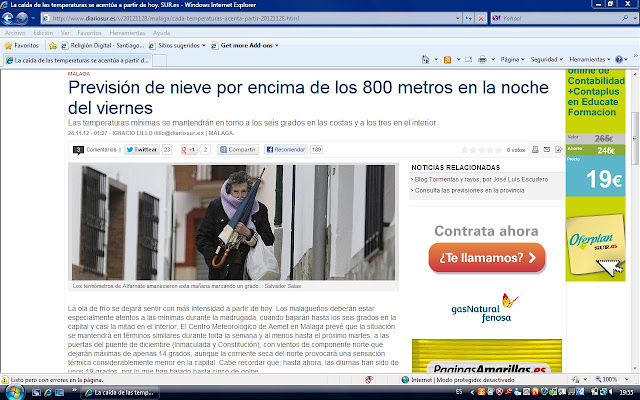Click the vertical page scrollbar thumb
The height and width of the screenshot is (400, 640).
coord(635,138)
